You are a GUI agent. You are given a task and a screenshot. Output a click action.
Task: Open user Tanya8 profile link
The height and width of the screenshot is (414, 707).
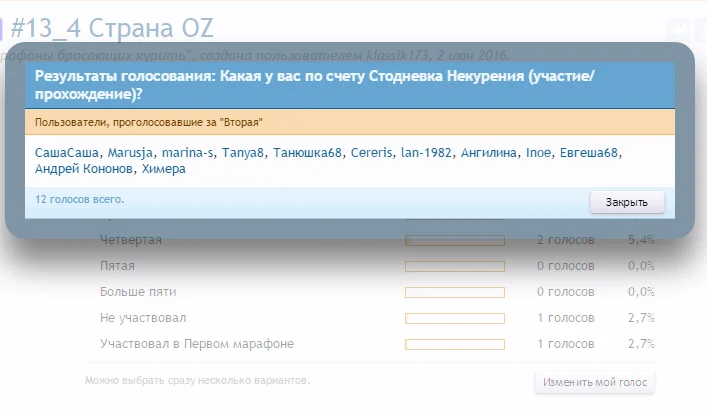243,153
